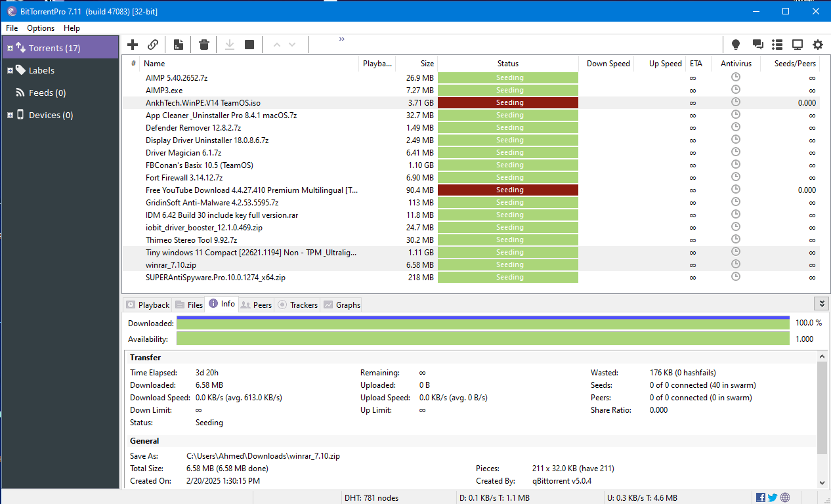Click the Remove torrent trash icon

pos(204,45)
